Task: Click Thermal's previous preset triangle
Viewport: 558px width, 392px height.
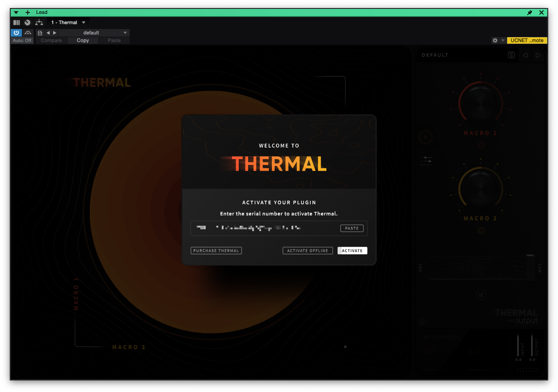Action: tap(525, 55)
